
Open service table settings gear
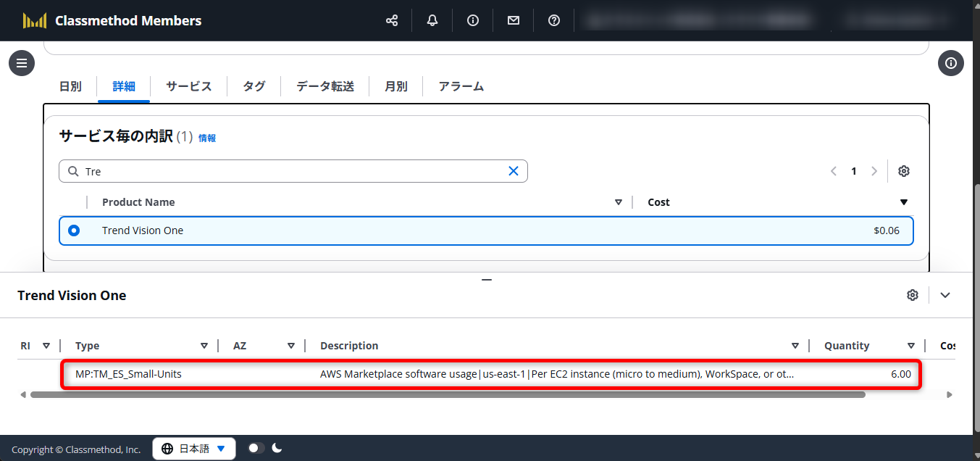click(x=904, y=171)
